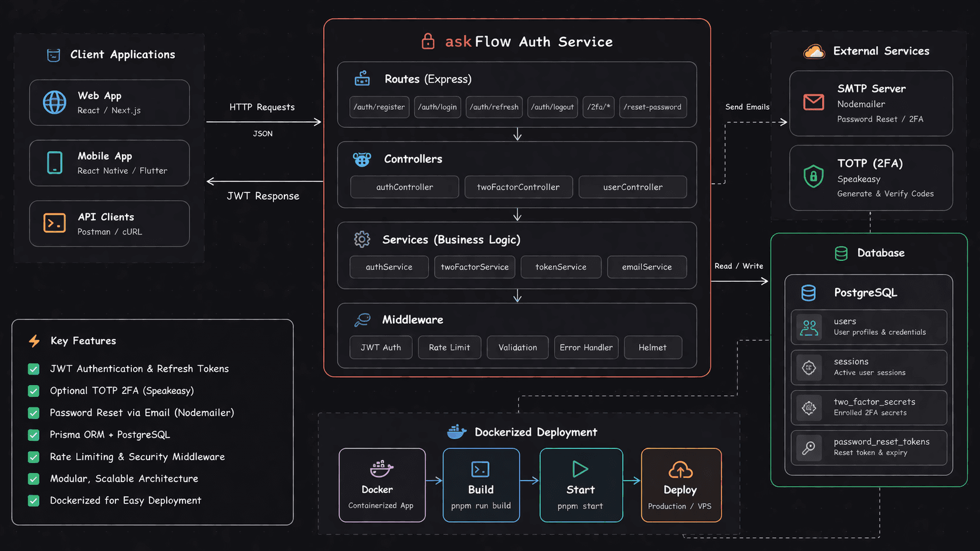Click the sessions table icon
The width and height of the screenshot is (980, 551).
[x=809, y=368]
